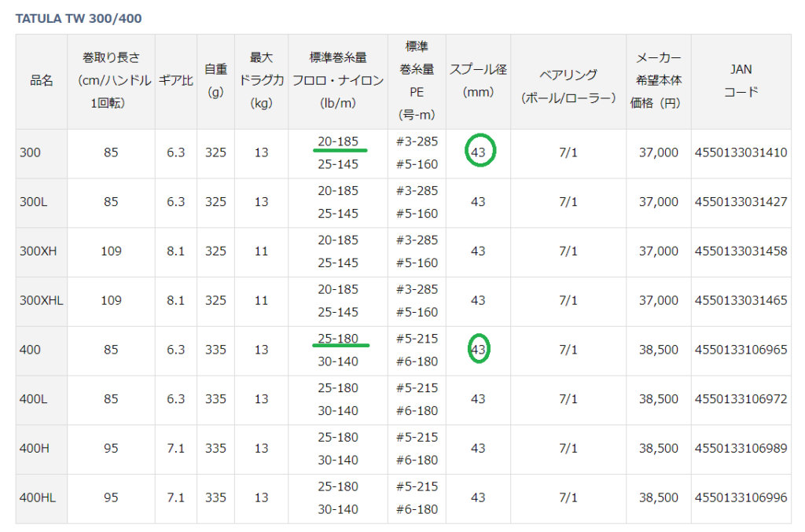Click the spool diameter 43 in the 300XH row
This screenshot has width=805, height=532.
[x=478, y=251]
